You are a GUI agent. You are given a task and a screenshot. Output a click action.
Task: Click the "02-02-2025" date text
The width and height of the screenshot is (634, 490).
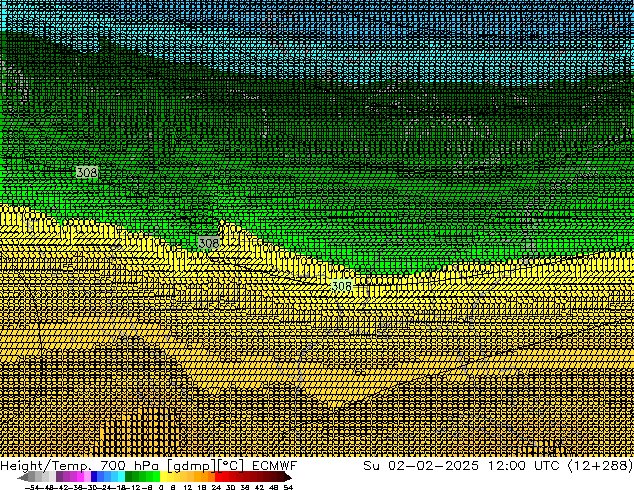[x=433, y=465]
